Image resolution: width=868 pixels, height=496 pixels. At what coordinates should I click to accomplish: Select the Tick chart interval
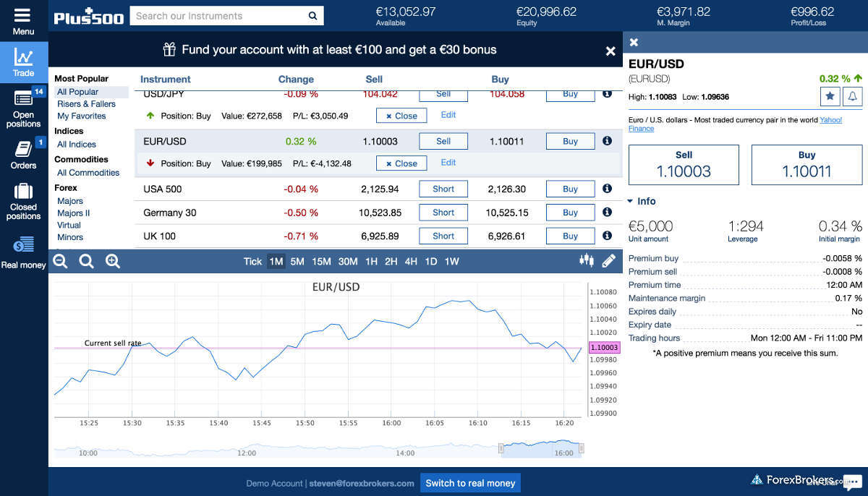[x=252, y=262]
